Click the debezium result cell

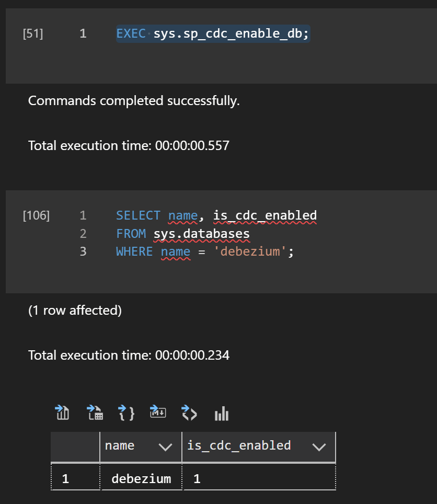click(141, 478)
